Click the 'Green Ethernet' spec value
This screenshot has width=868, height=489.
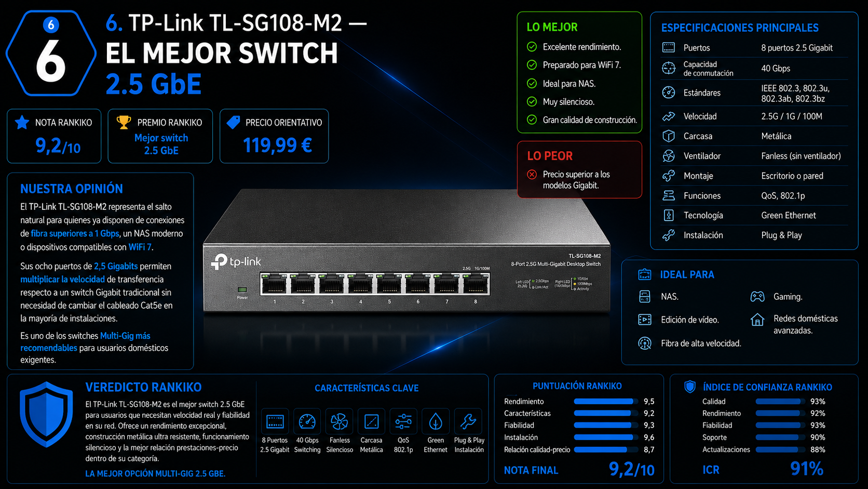[x=789, y=215]
